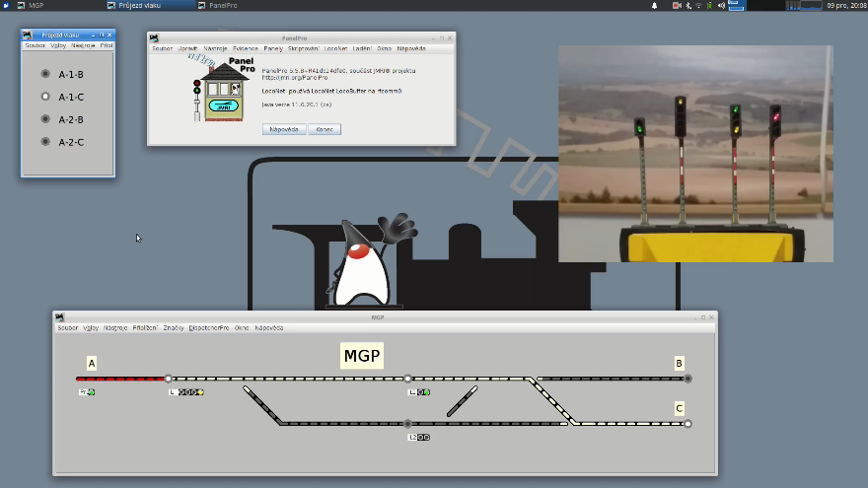This screenshot has width=868, height=488.
Task: Click the turnout point at station B end
Action: coord(687,379)
